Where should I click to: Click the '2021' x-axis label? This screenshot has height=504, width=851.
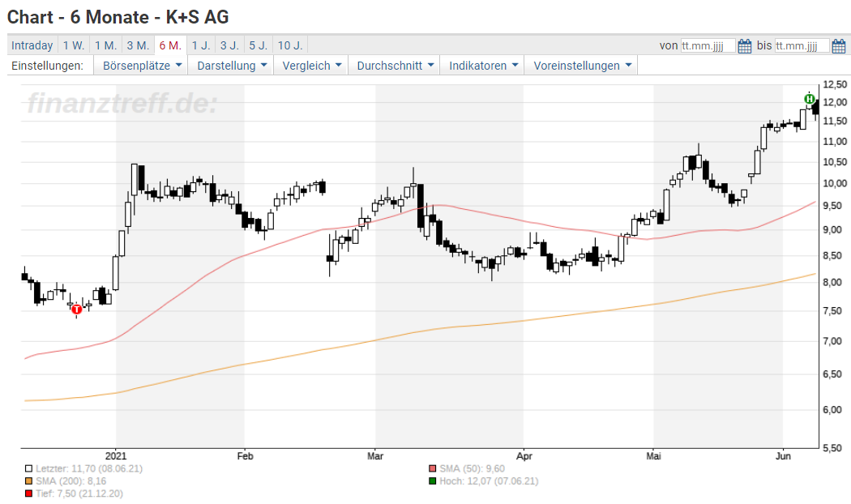pos(116,456)
